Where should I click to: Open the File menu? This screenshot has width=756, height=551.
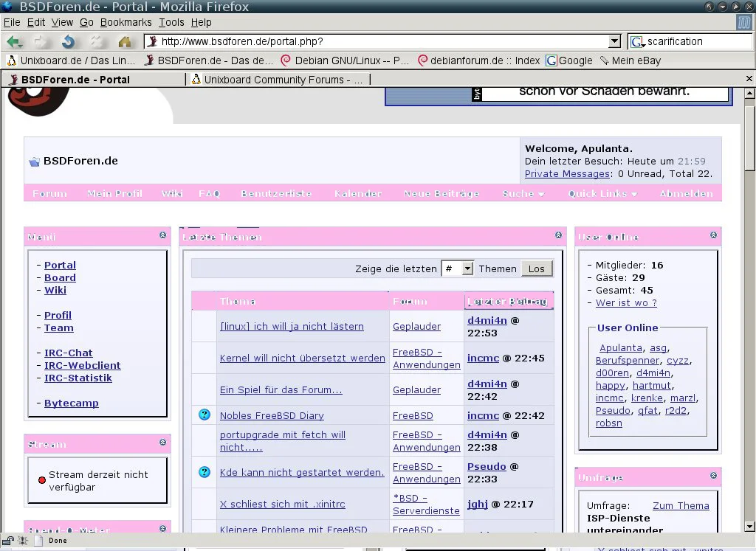12,22
